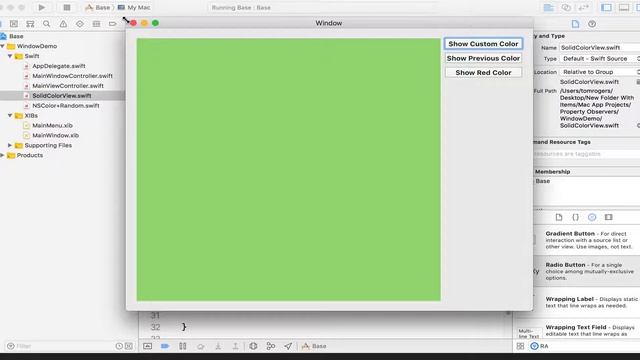Image resolution: width=640 pixels, height=360 pixels.
Task: Open the debug navigator icon
Action: tap(96, 24)
